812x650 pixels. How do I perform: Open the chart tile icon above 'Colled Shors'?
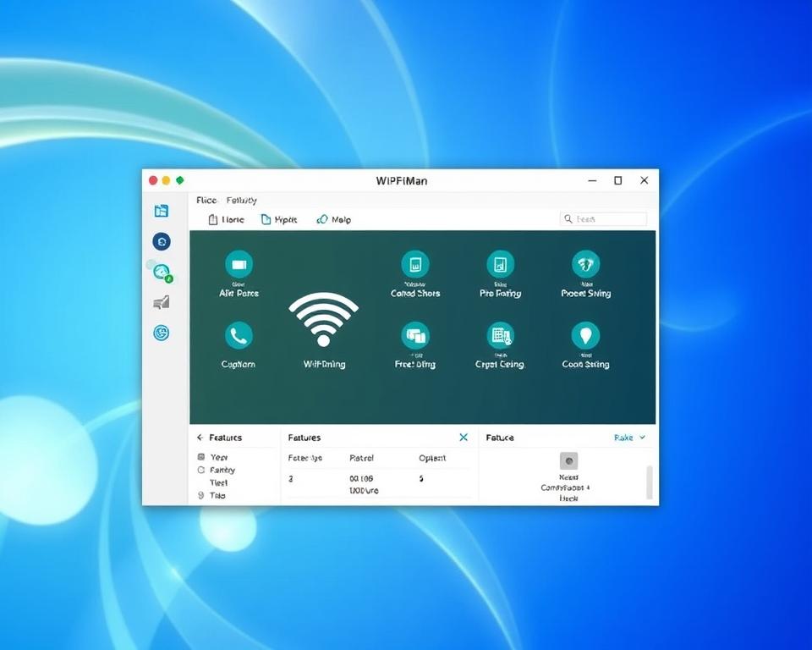415,264
